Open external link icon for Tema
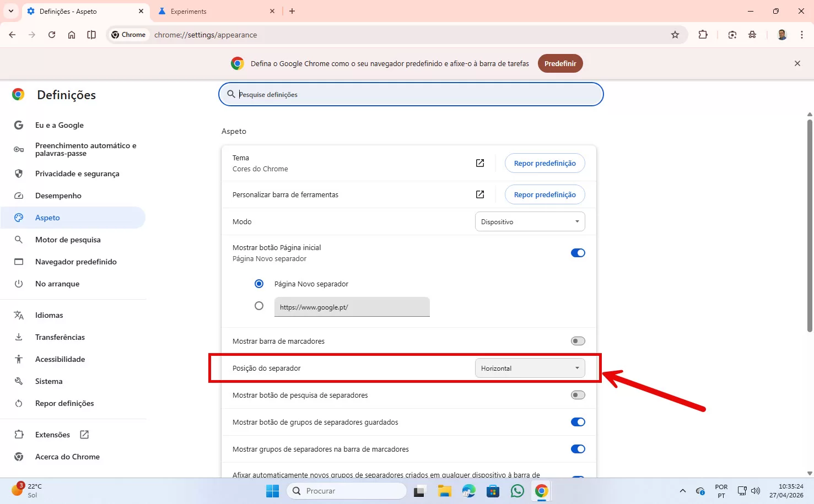Image resolution: width=814 pixels, height=504 pixels. pos(480,163)
